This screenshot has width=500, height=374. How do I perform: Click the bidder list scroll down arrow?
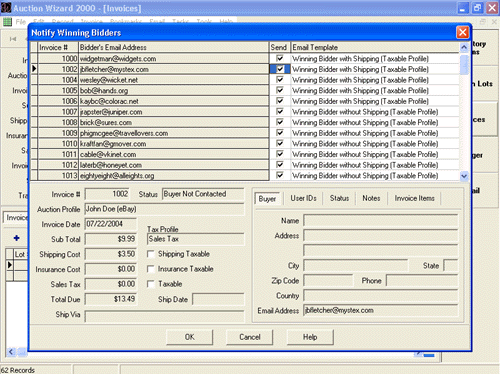[x=464, y=176]
